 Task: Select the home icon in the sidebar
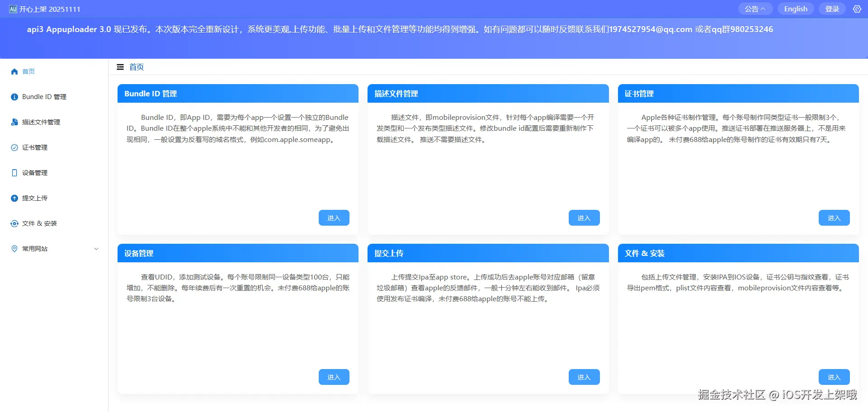tap(14, 71)
